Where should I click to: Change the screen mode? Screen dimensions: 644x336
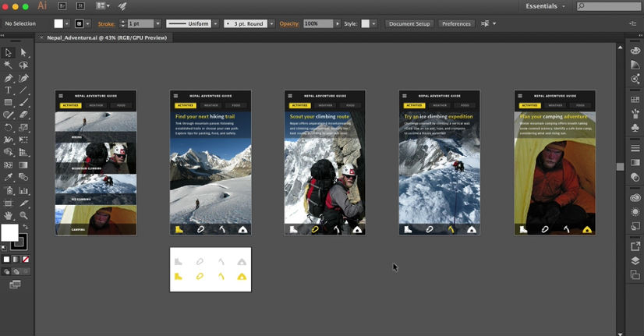[15, 285]
